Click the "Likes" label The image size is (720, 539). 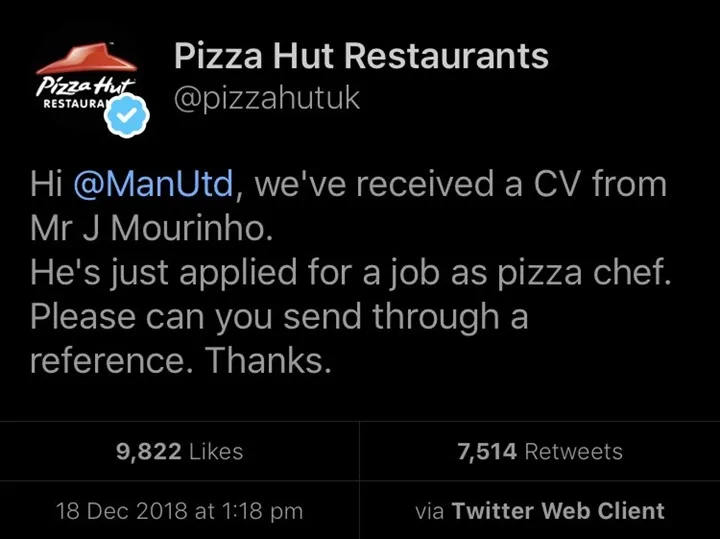click(215, 451)
